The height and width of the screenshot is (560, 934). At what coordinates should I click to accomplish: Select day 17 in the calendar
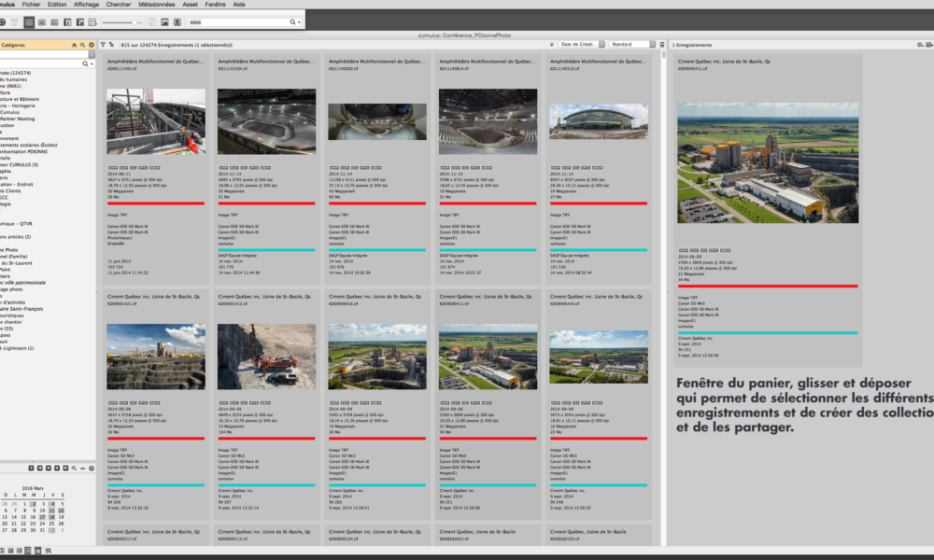point(42,517)
